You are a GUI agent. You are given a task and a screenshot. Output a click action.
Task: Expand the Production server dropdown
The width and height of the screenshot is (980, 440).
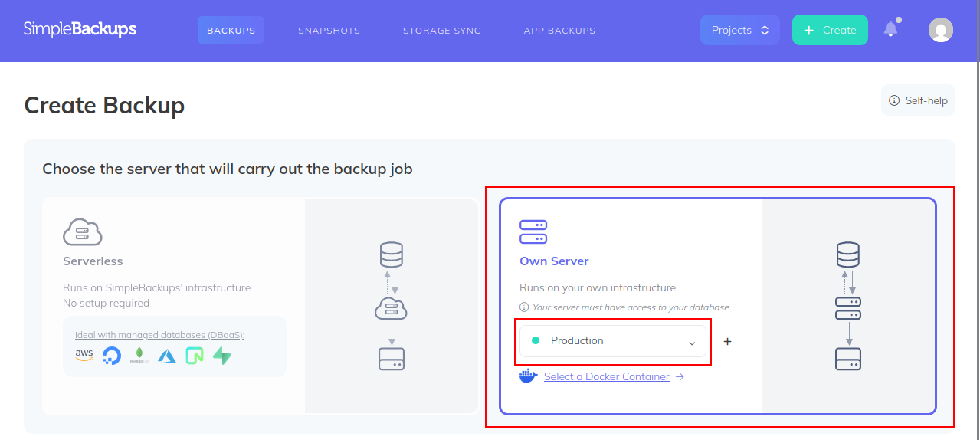(613, 341)
